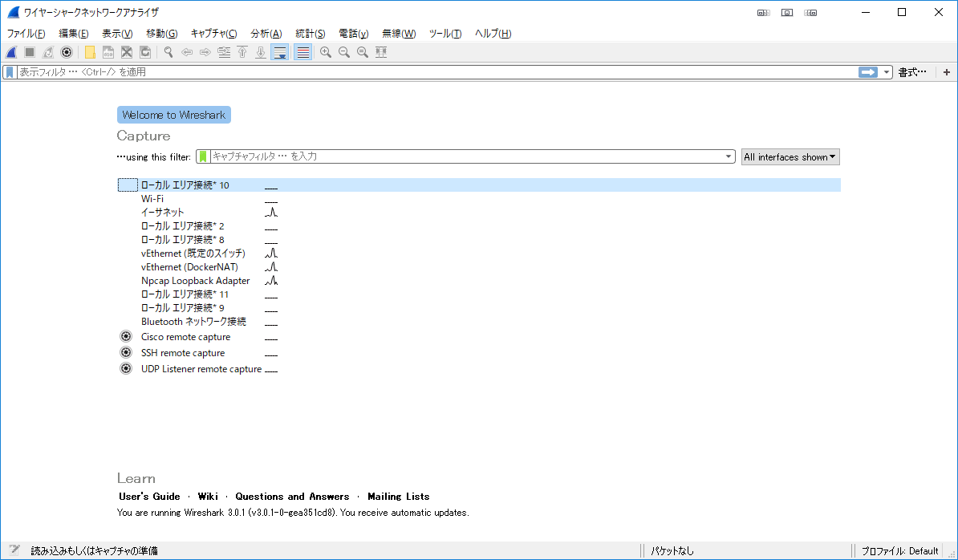This screenshot has height=560, width=958.
Task: Expand capture filter dropdown arrow
Action: tap(729, 156)
